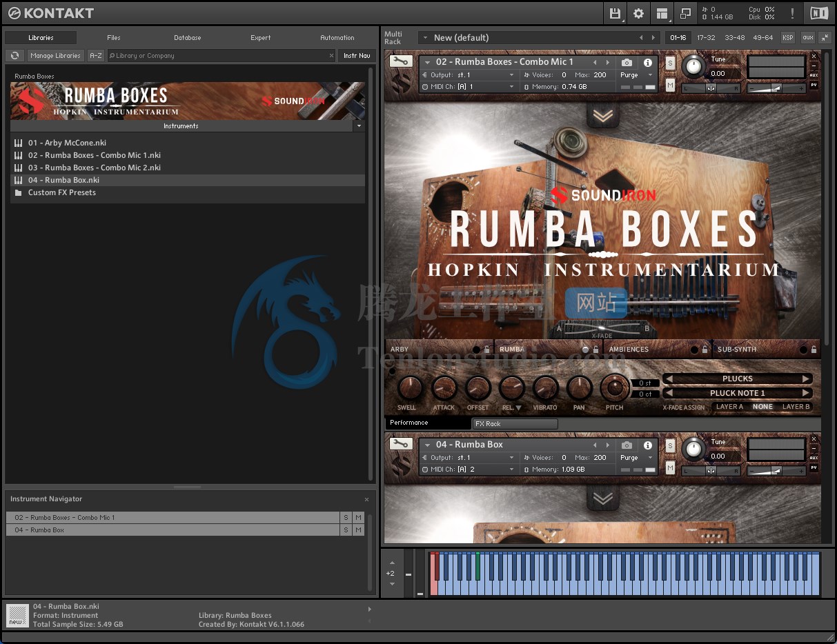Select LAYER A for X-Fade assign

[729, 407]
